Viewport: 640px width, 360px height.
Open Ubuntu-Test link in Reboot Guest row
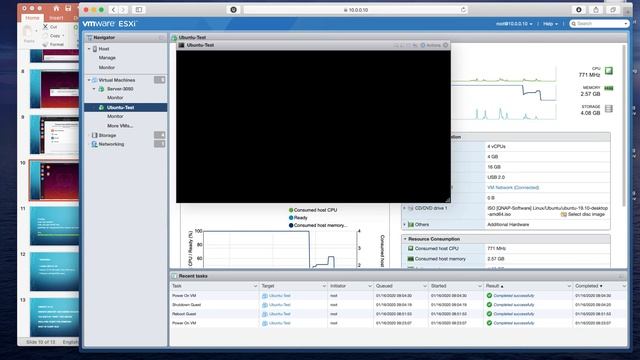(280, 314)
